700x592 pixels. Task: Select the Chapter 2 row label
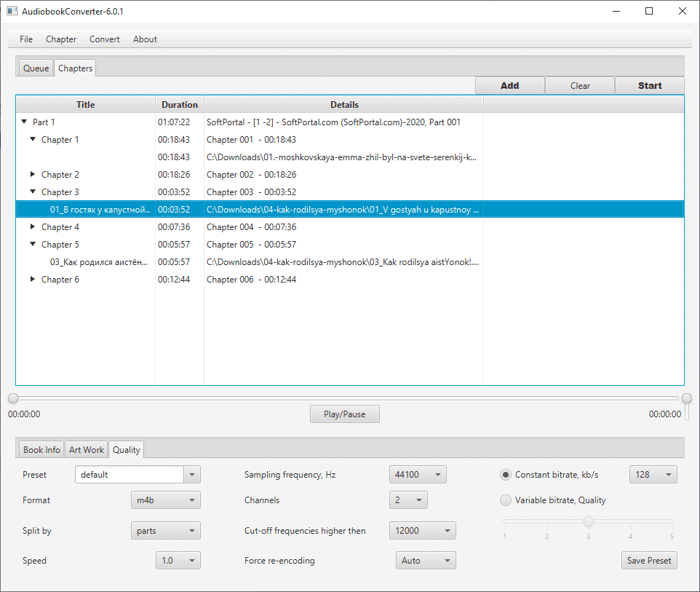coord(60,174)
